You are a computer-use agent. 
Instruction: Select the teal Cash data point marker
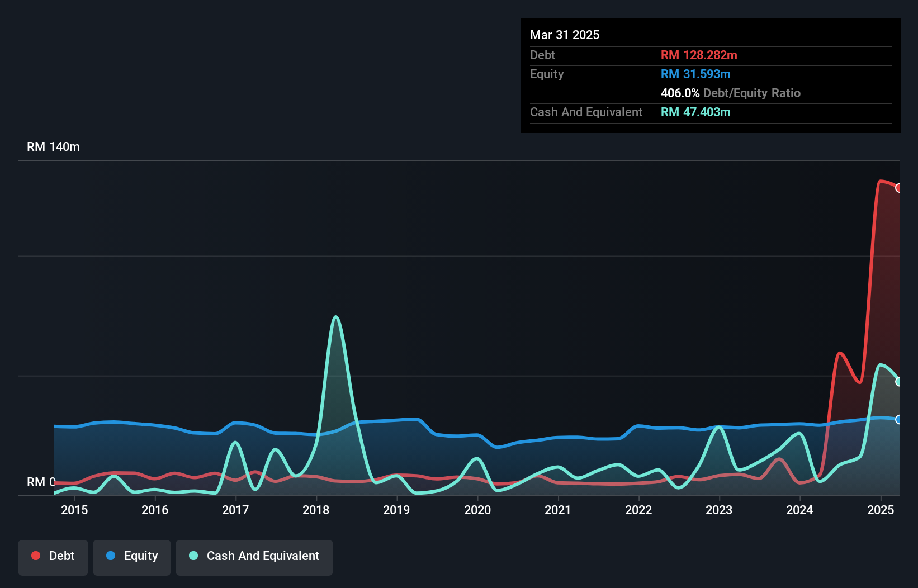(898, 382)
